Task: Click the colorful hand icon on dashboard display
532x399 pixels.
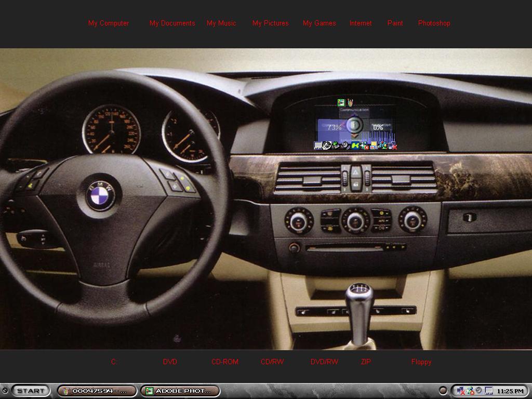Action: 350,102
